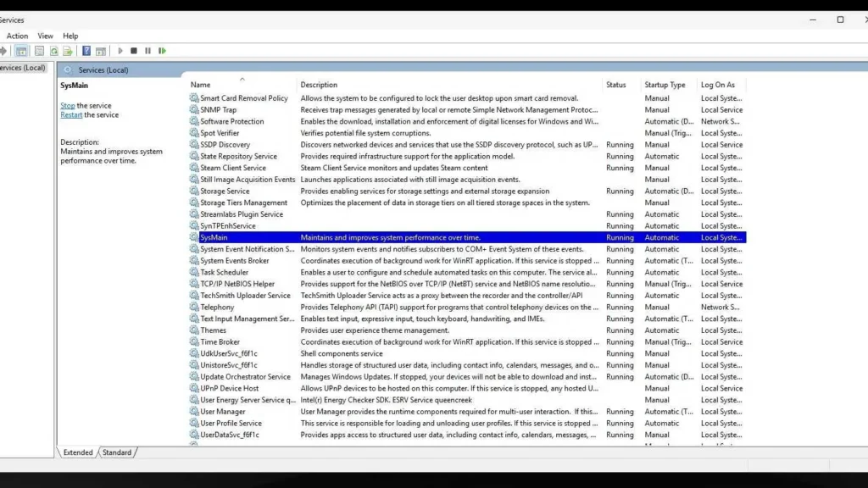Open the Help menu
The height and width of the screenshot is (488, 868).
point(70,36)
